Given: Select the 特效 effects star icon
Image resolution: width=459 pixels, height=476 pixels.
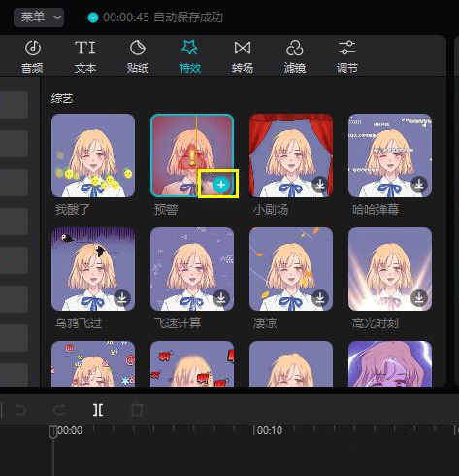Looking at the screenshot, I should (190, 48).
